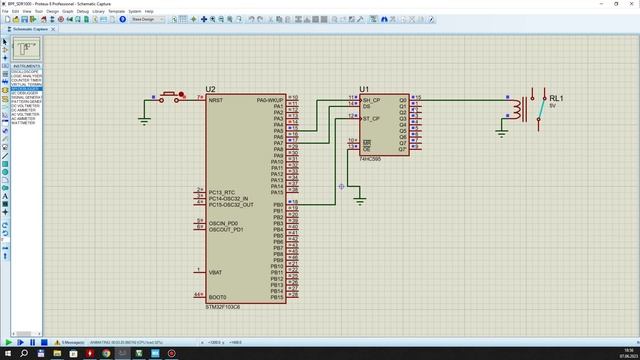Pause the running simulation

pos(32,342)
